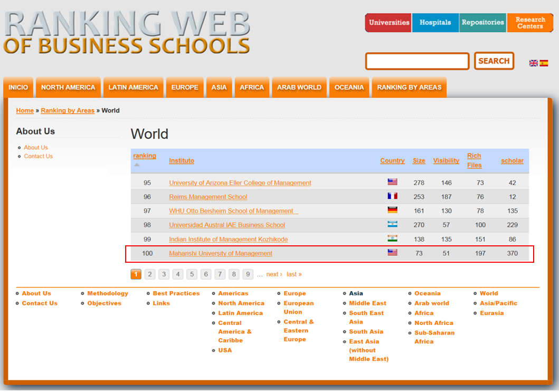Click the USA flag in Maharishi University row
Viewport: 559px width, 392px height.
point(392,253)
